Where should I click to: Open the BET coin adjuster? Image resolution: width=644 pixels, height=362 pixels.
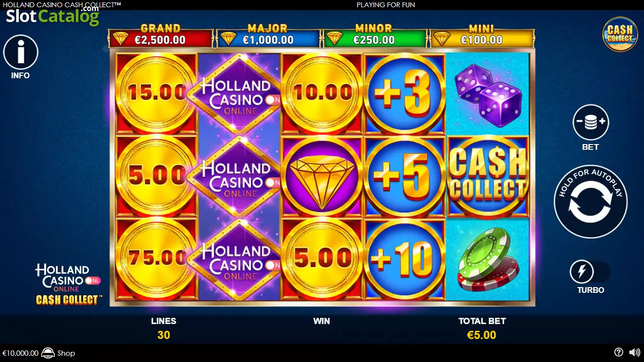pyautogui.click(x=591, y=122)
